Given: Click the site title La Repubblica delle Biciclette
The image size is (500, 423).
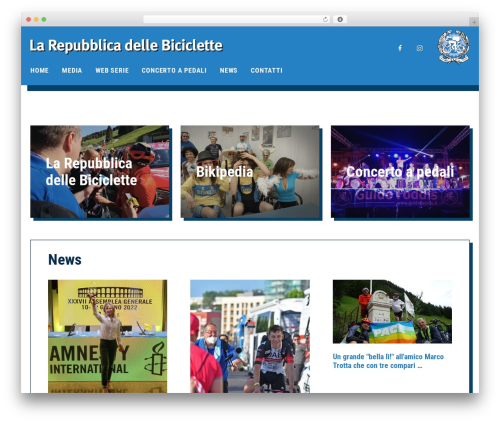Looking at the screenshot, I should (x=126, y=46).
